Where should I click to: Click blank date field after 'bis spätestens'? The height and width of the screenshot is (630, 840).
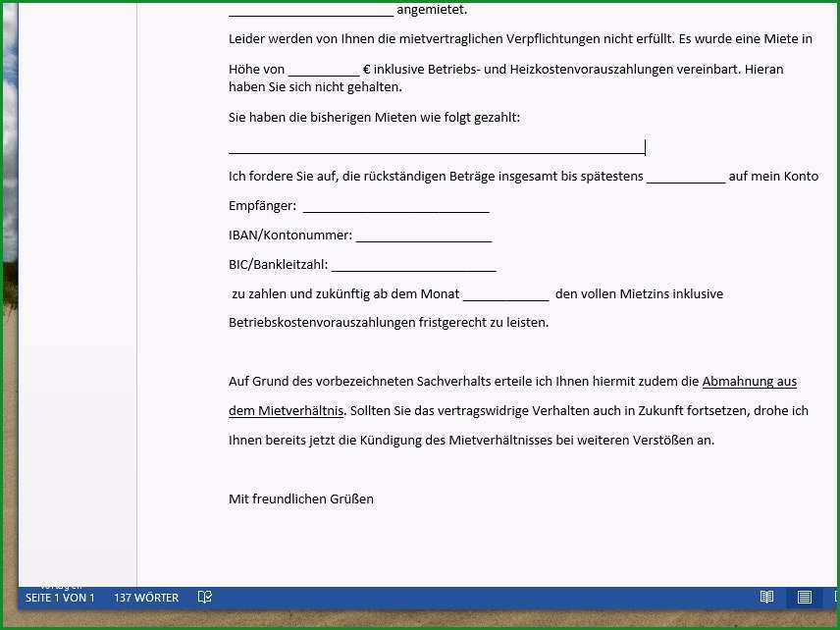tap(686, 178)
